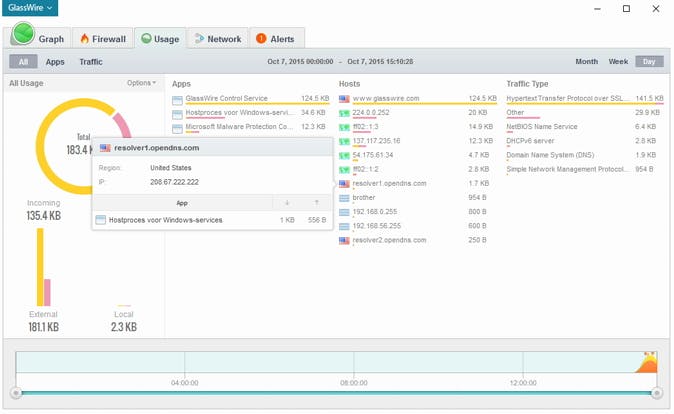Switch to the Firewall tab

[103, 39]
